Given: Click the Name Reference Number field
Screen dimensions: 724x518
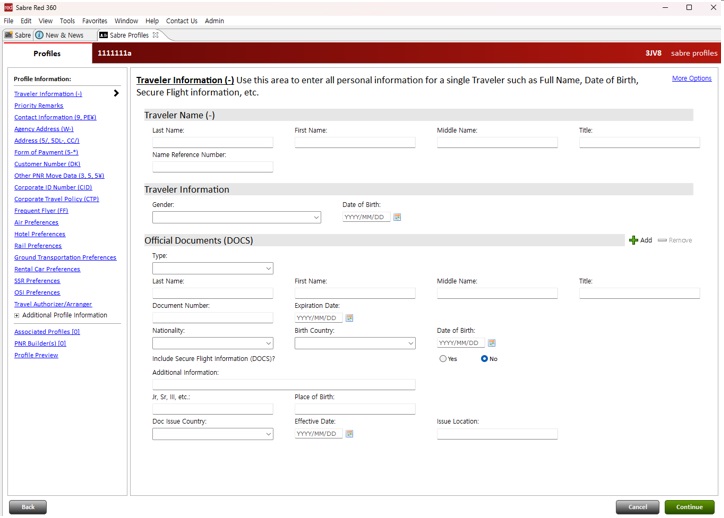Looking at the screenshot, I should coord(213,167).
